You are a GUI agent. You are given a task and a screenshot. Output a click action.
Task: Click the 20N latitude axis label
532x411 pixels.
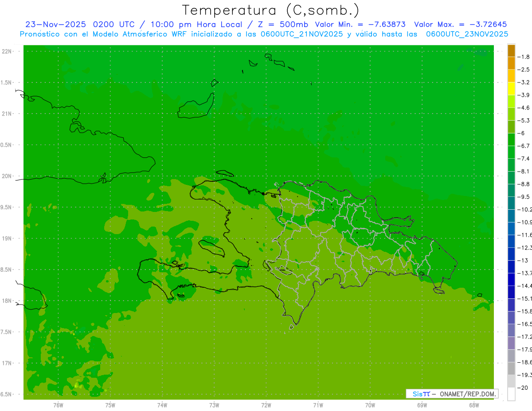click(7, 176)
